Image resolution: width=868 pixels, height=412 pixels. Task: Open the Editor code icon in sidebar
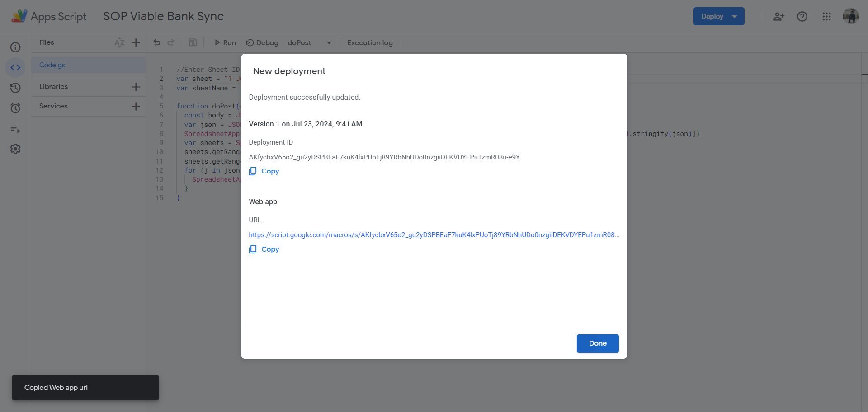tap(15, 67)
